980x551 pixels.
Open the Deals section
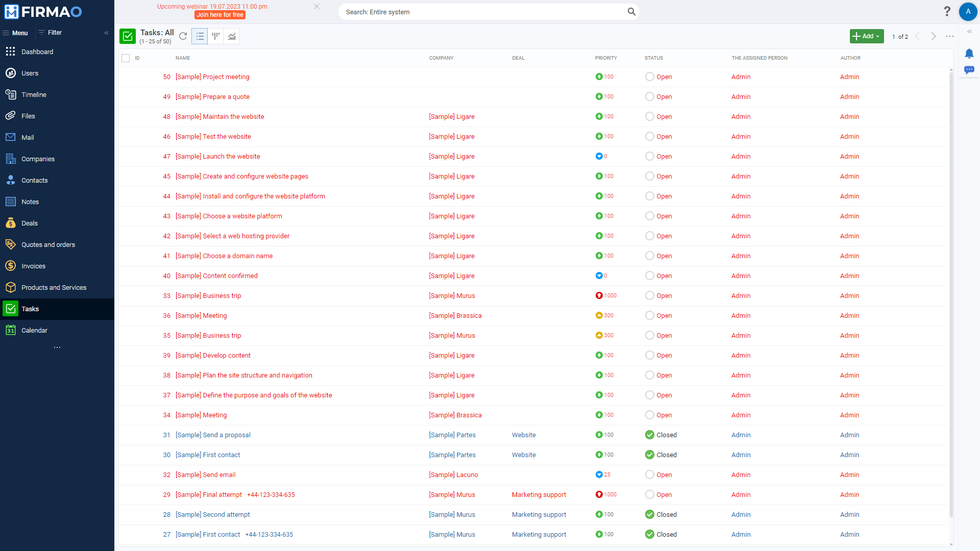coord(30,223)
